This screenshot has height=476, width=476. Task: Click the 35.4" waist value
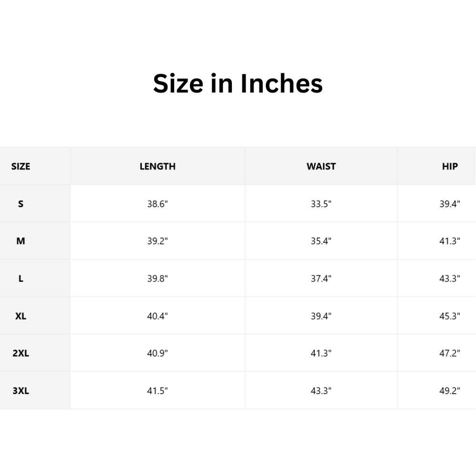(x=321, y=241)
